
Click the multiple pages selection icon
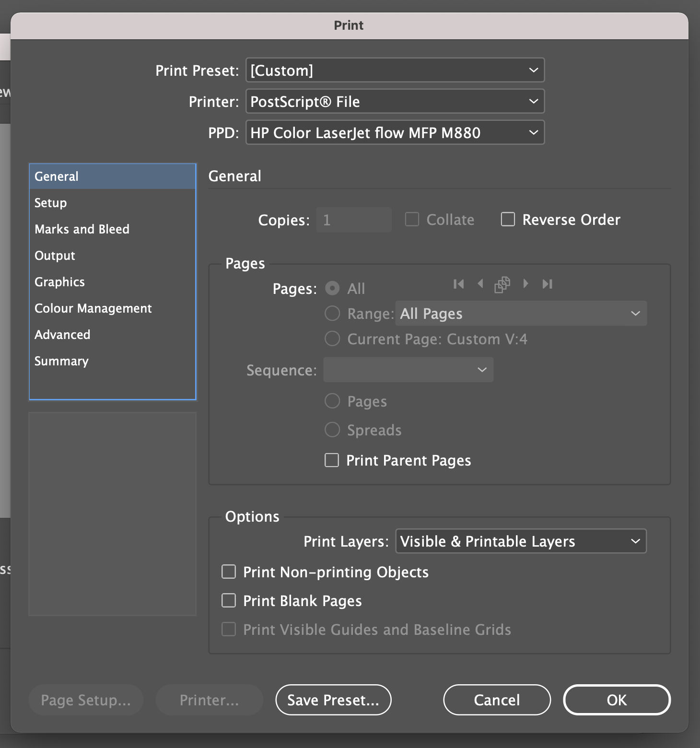click(502, 284)
